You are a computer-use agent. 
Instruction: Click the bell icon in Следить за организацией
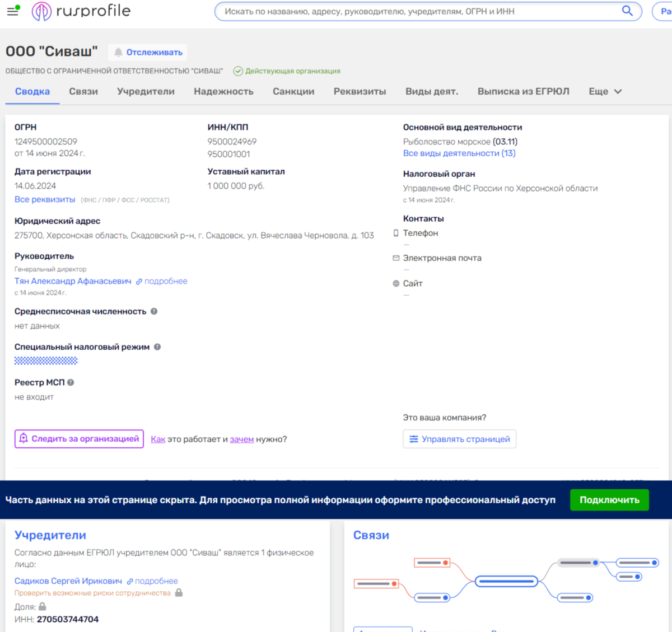(x=24, y=438)
